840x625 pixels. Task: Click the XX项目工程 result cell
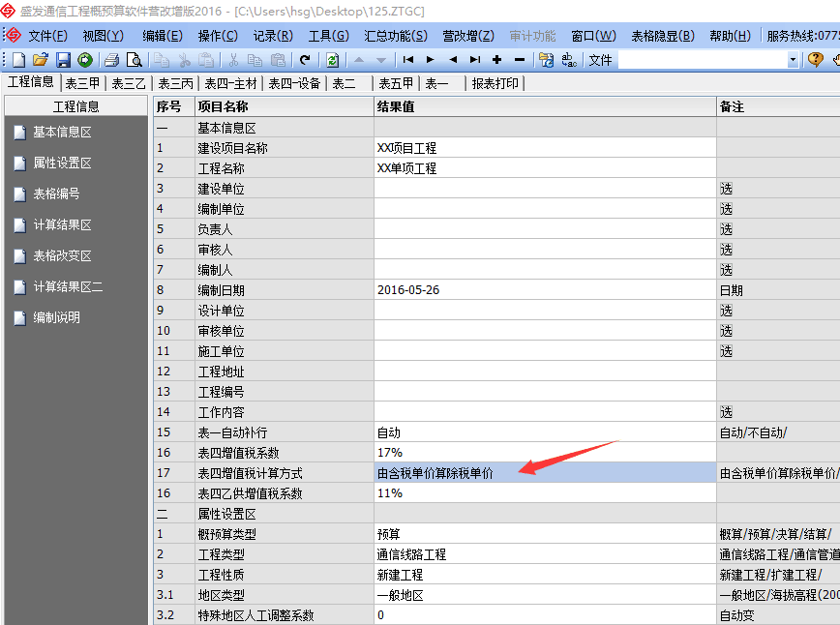pos(545,148)
